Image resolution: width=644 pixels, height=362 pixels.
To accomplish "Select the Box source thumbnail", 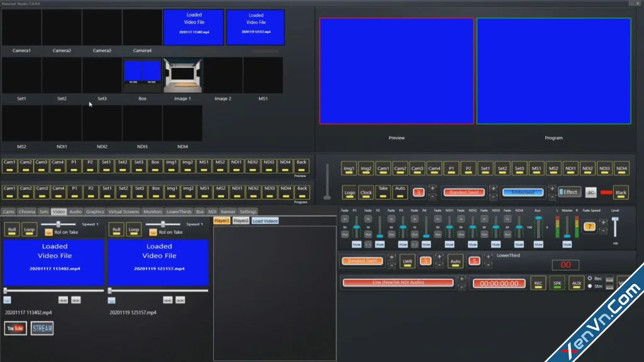I will [142, 75].
